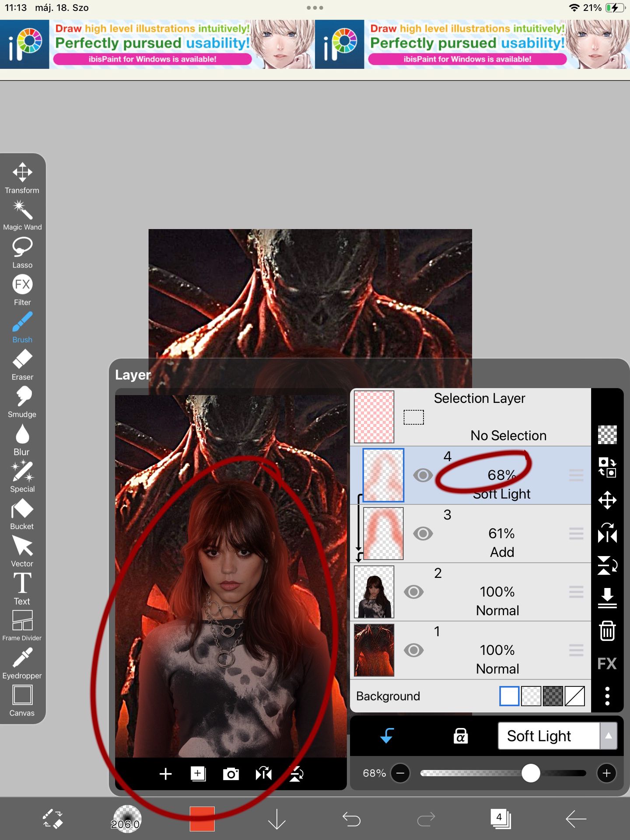Set background to white
This screenshot has width=630, height=840.
point(509,696)
